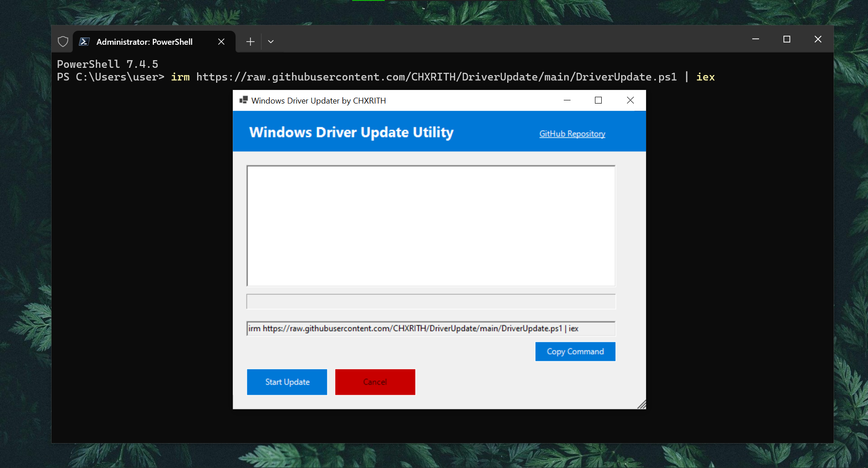868x468 pixels.
Task: Click the 'Windows Driver Update Utility' heading
Action: click(351, 132)
